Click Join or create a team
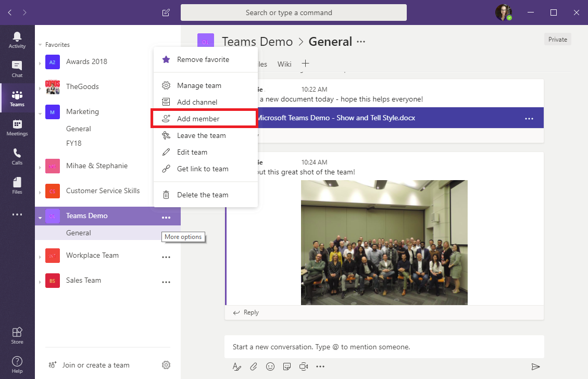 pyautogui.click(x=95, y=365)
